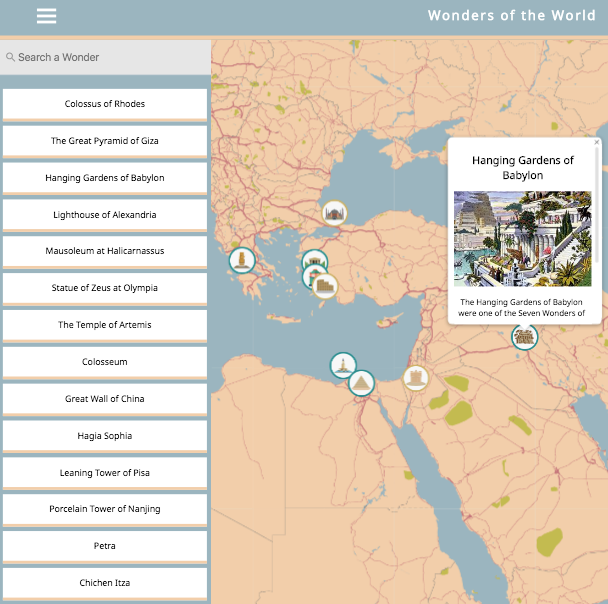The width and height of the screenshot is (608, 604).
Task: Choose Great Wall of China from the list
Action: point(105,399)
